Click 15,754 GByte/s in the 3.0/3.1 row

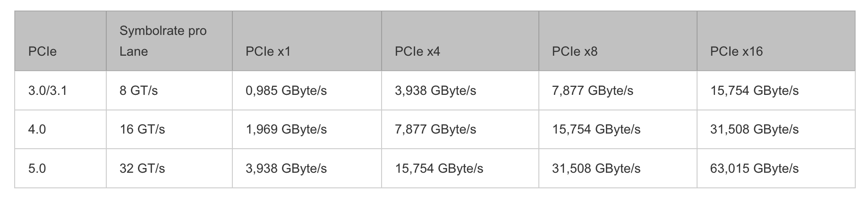coord(754,90)
